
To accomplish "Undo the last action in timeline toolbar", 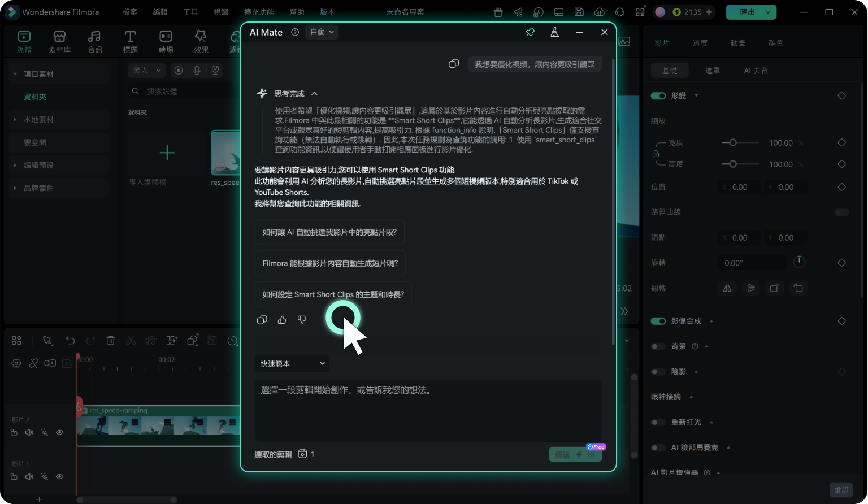I will pyautogui.click(x=70, y=340).
